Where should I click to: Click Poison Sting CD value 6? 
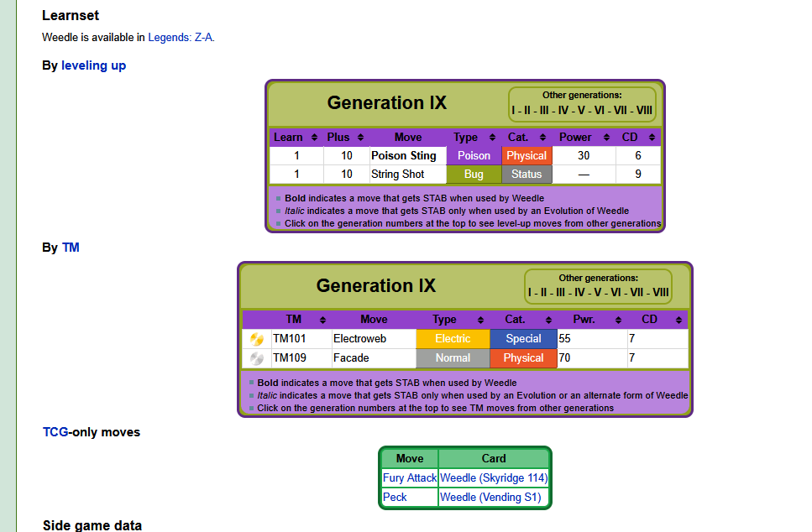click(x=638, y=156)
